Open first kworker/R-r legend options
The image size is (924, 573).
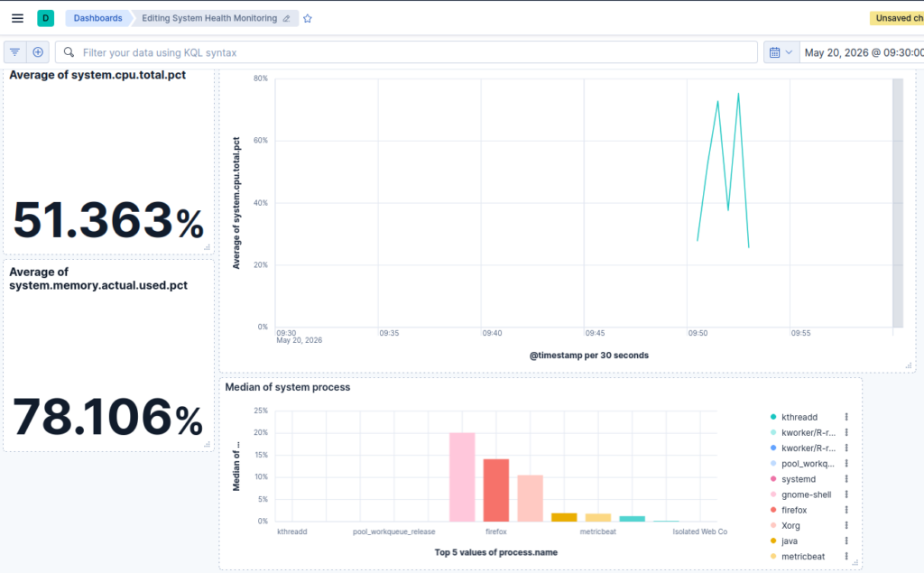(846, 433)
